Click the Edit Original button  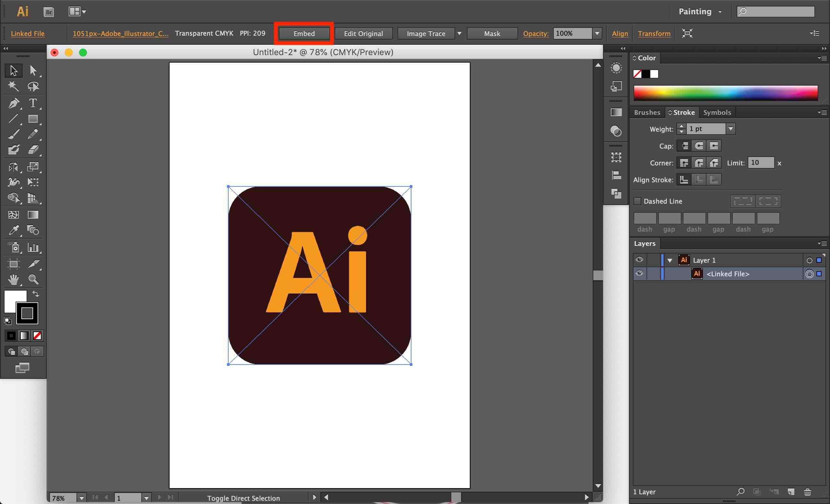point(363,33)
